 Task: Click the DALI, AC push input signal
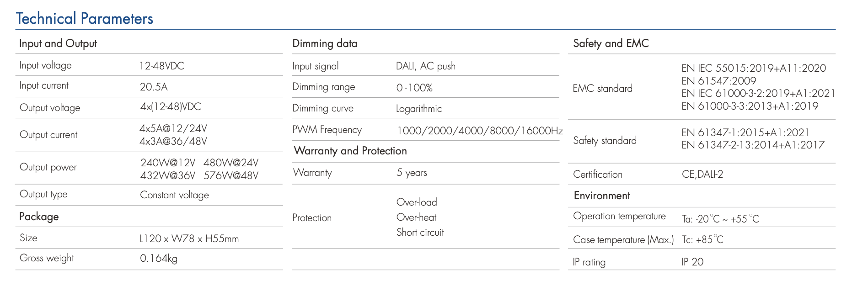(426, 66)
